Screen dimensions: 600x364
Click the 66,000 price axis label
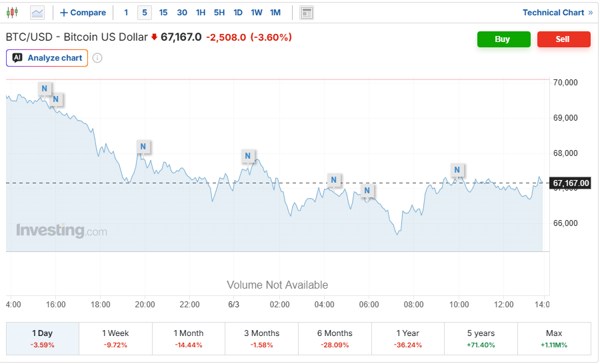[x=565, y=223]
